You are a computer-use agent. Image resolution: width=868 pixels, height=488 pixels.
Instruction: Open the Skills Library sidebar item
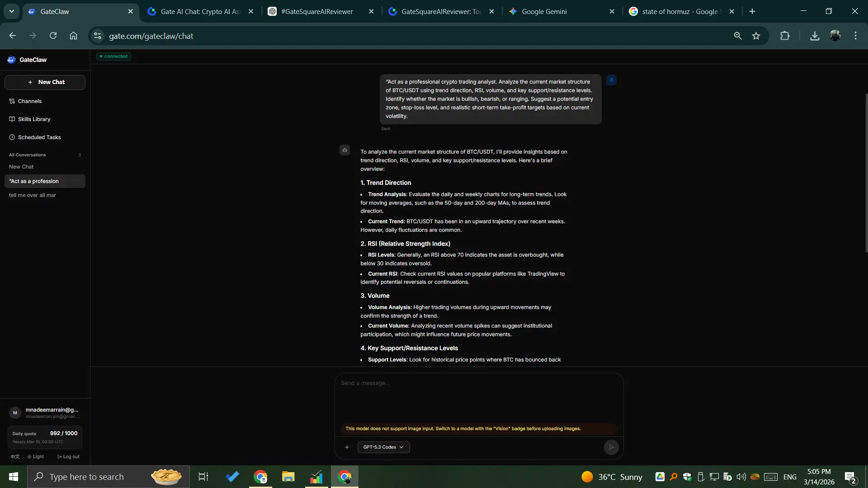(34, 119)
